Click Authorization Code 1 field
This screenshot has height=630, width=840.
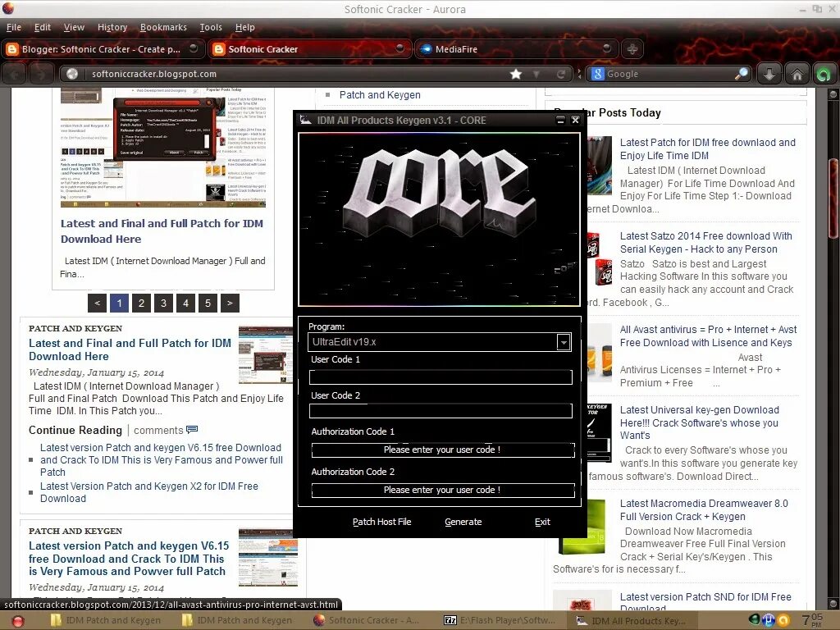tap(442, 450)
